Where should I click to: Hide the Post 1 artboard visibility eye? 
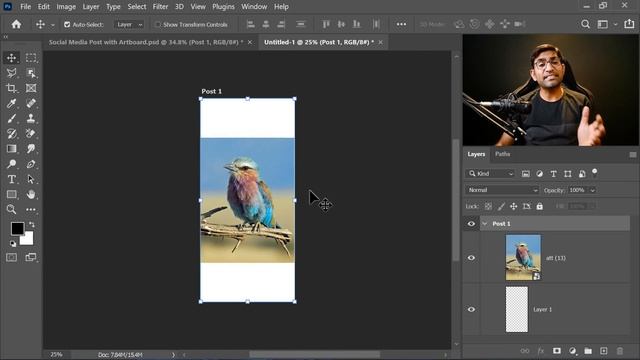click(x=471, y=224)
